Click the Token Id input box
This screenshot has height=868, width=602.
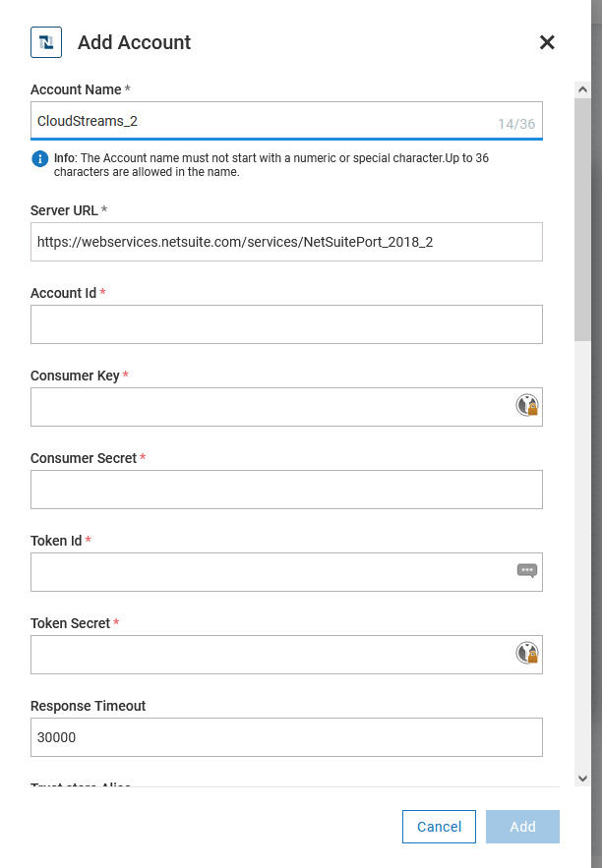coord(246,571)
